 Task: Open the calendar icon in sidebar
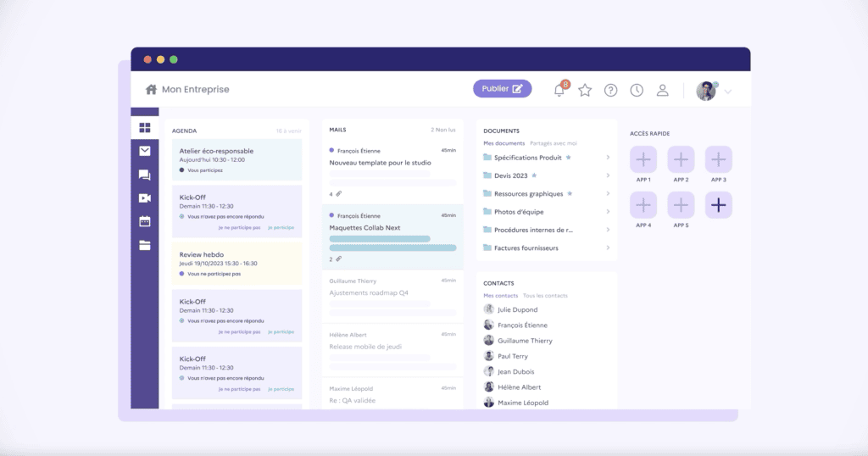coord(144,221)
